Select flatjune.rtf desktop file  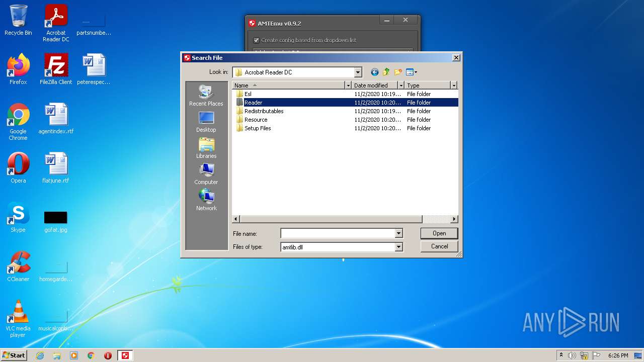(56, 168)
